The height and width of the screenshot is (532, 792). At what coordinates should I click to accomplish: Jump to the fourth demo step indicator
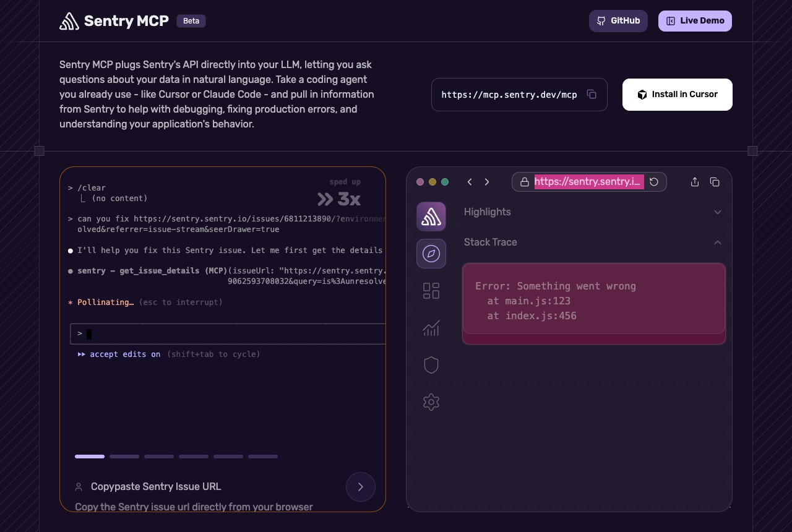[x=194, y=457]
